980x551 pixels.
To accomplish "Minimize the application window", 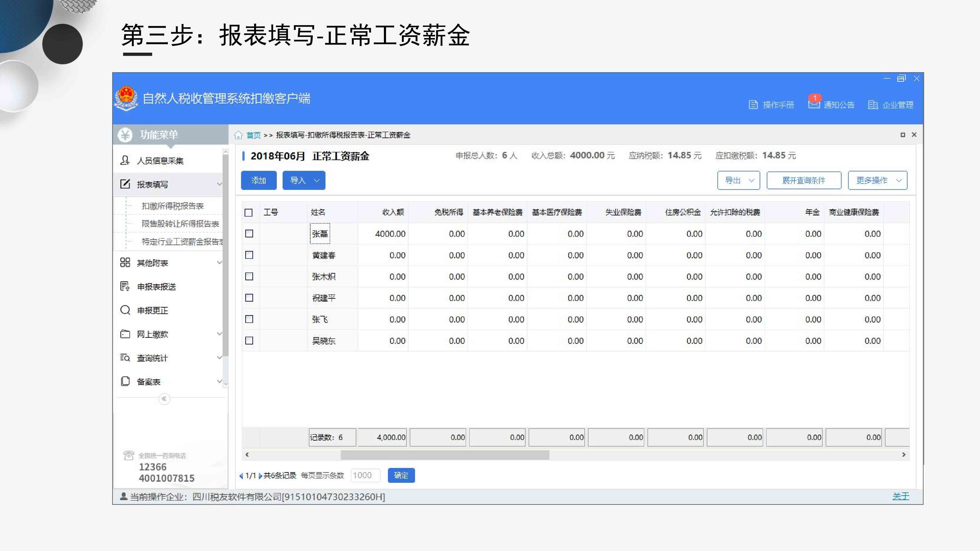I will coord(887,78).
